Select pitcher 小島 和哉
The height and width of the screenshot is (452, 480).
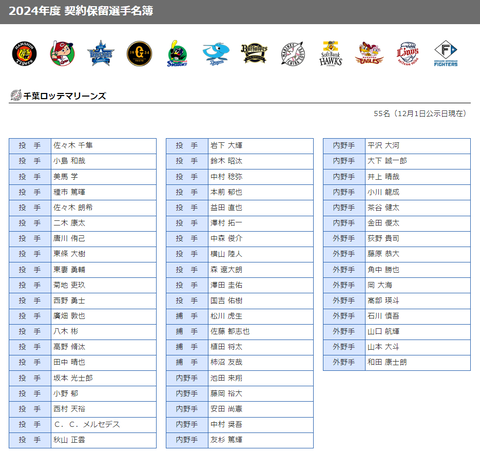tap(69, 161)
